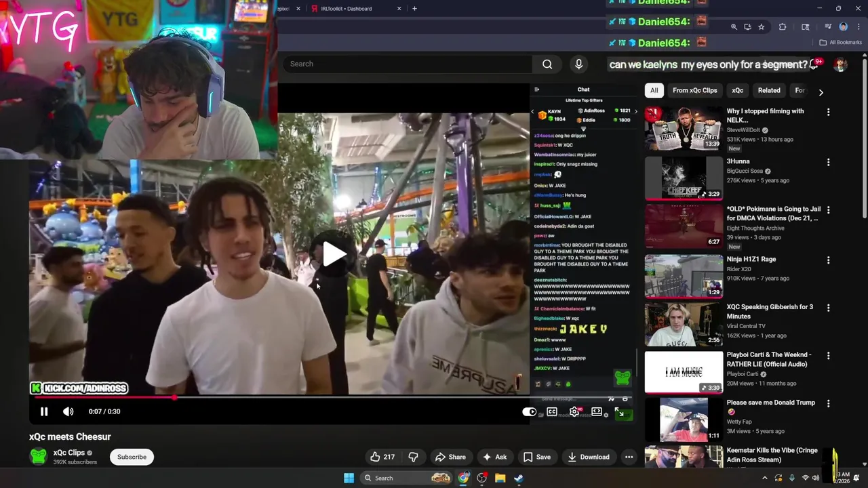Screen dimensions: 868x488
Task: Open a new browser tab
Action: [x=414, y=9]
